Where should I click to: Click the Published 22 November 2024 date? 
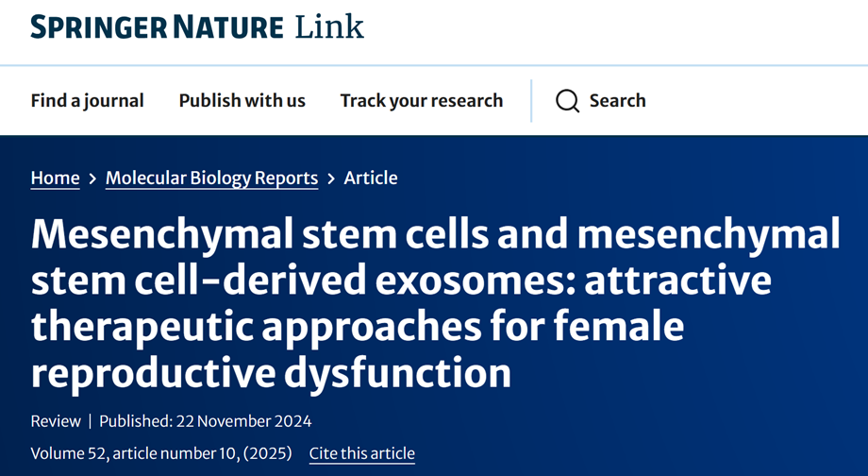(206, 421)
